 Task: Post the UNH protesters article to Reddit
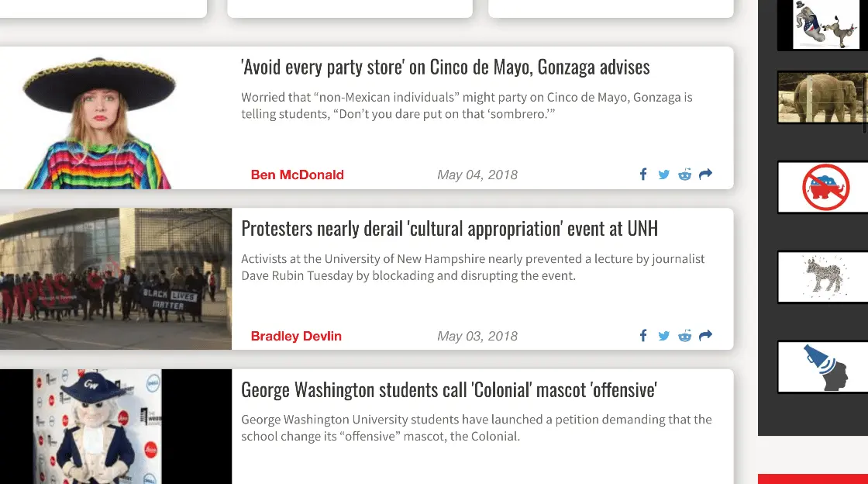tap(684, 336)
